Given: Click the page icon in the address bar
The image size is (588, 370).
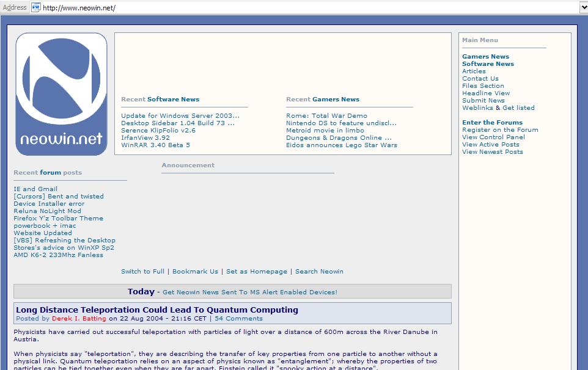Looking at the screenshot, I should coord(35,7).
